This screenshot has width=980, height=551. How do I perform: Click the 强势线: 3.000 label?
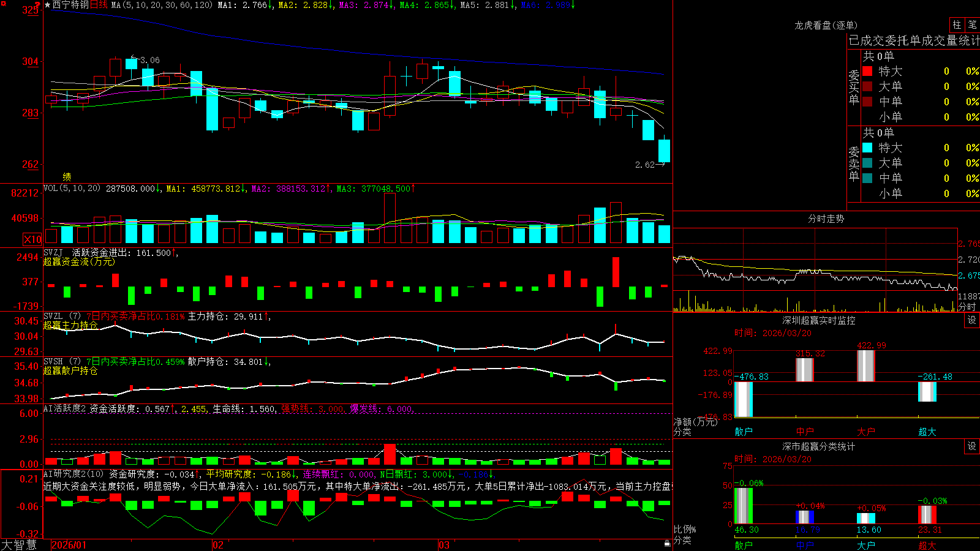312,408
